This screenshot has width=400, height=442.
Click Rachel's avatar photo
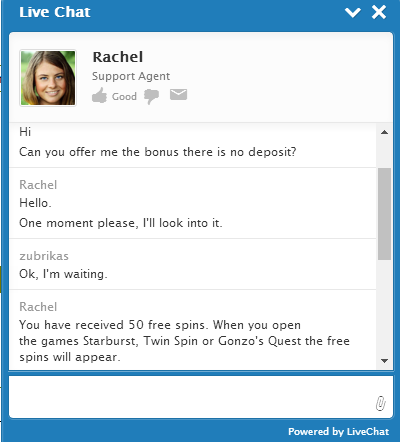click(x=48, y=78)
